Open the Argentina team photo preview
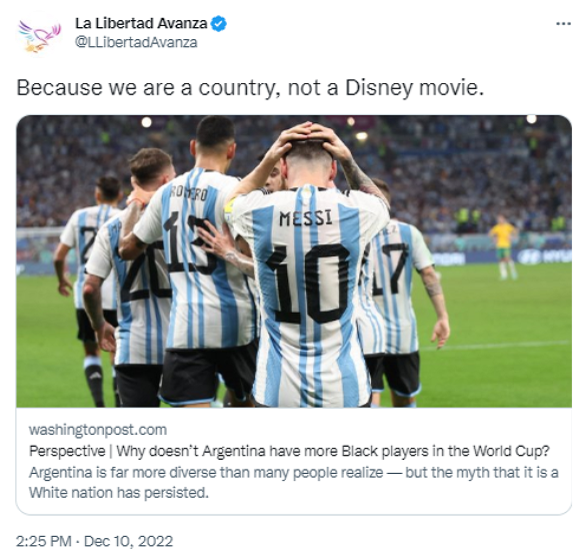This screenshot has width=573, height=556. pyautogui.click(x=294, y=261)
